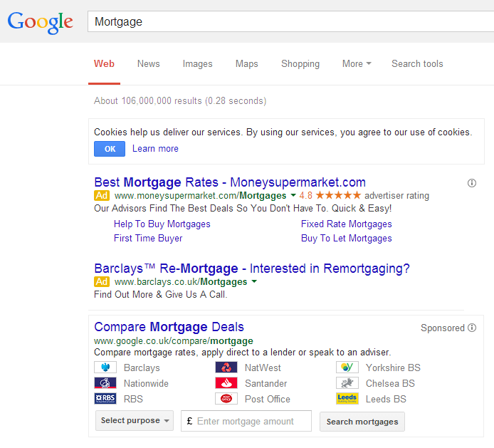Click the Ad badge under Moneysupermarket title

tap(102, 195)
